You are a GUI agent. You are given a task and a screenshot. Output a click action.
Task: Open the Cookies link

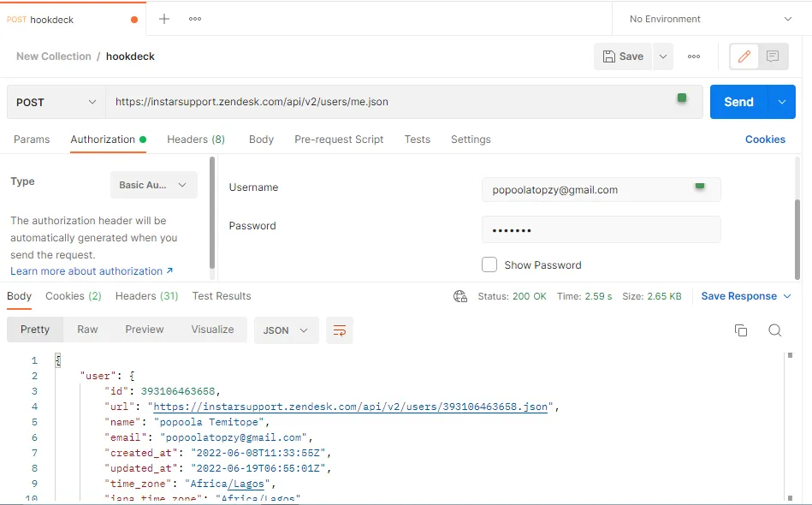(x=765, y=140)
